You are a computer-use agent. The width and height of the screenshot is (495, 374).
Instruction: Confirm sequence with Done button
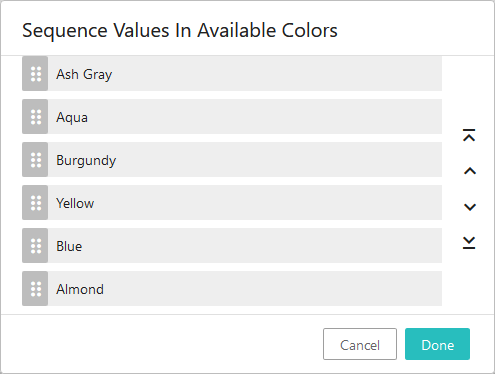pyautogui.click(x=437, y=344)
